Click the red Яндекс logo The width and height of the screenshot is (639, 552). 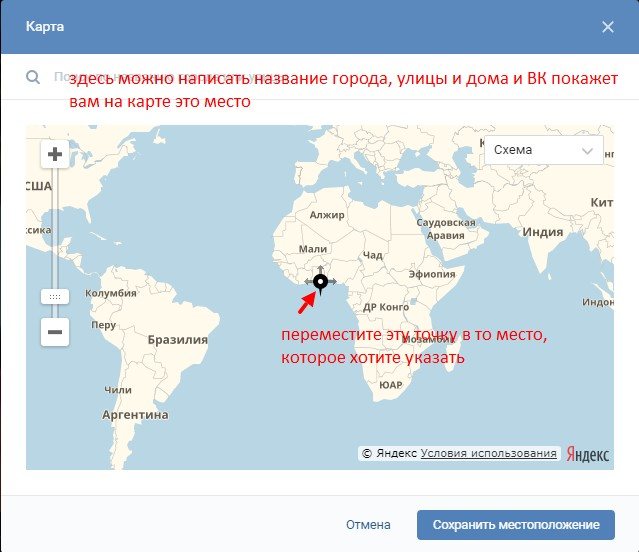click(587, 454)
